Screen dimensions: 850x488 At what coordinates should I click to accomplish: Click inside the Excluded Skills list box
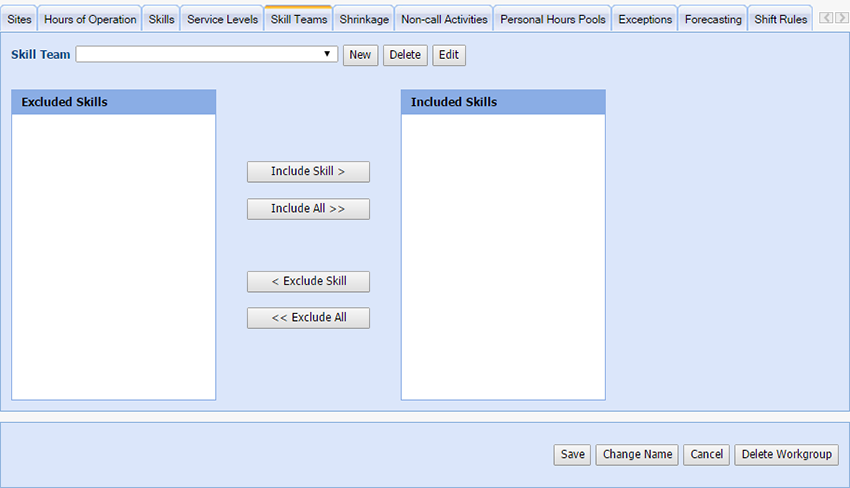point(113,256)
